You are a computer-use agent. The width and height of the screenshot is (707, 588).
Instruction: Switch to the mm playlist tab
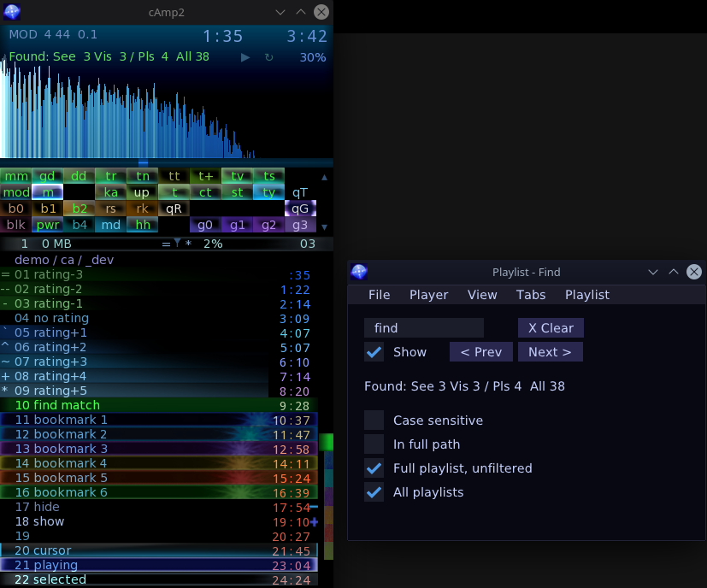[x=15, y=176]
